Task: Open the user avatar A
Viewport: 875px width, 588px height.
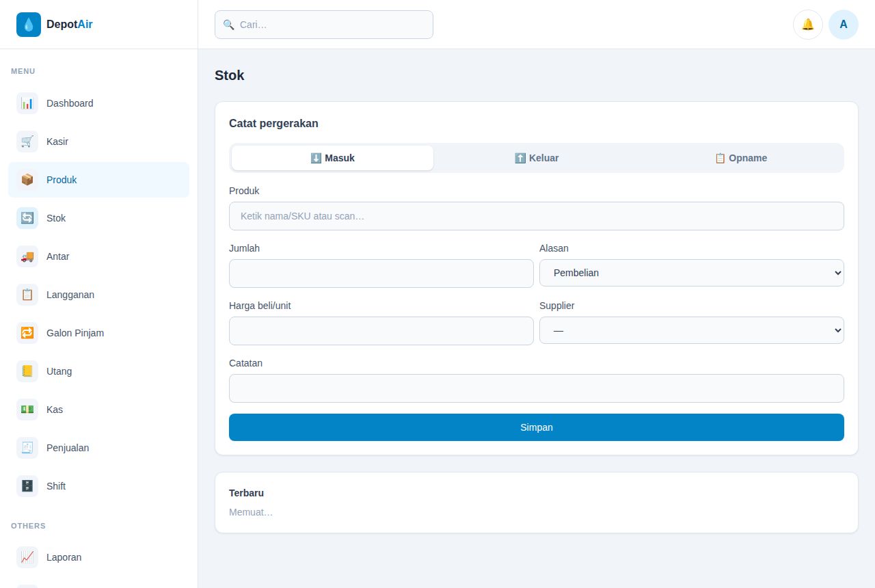Action: coord(844,25)
